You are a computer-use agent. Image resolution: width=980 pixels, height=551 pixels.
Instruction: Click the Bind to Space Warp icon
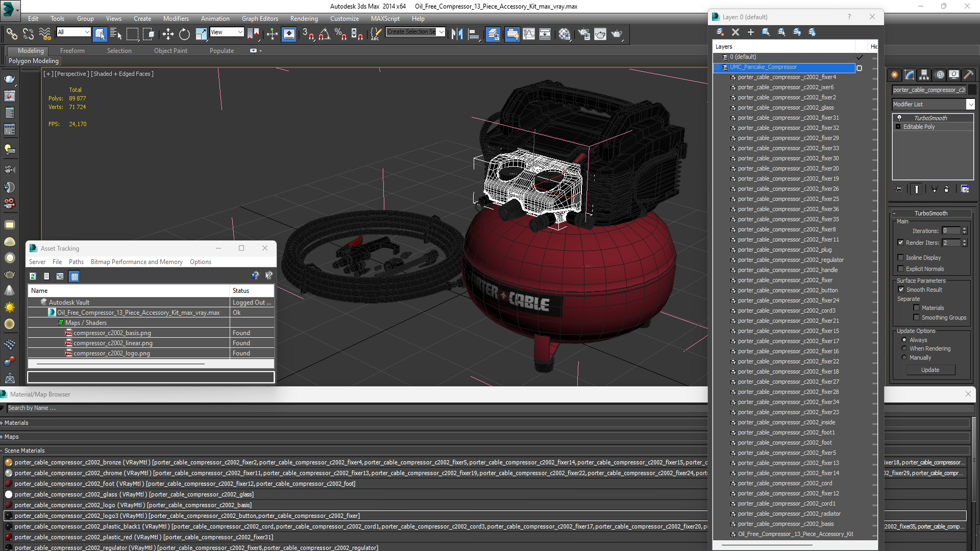click(45, 34)
